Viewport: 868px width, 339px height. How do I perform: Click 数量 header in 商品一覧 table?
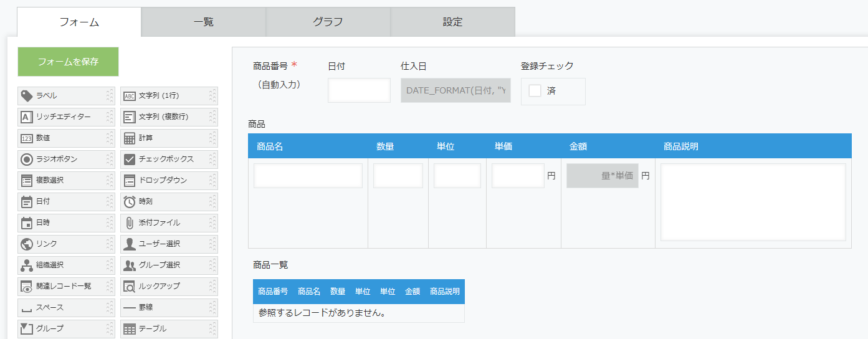pos(338,292)
